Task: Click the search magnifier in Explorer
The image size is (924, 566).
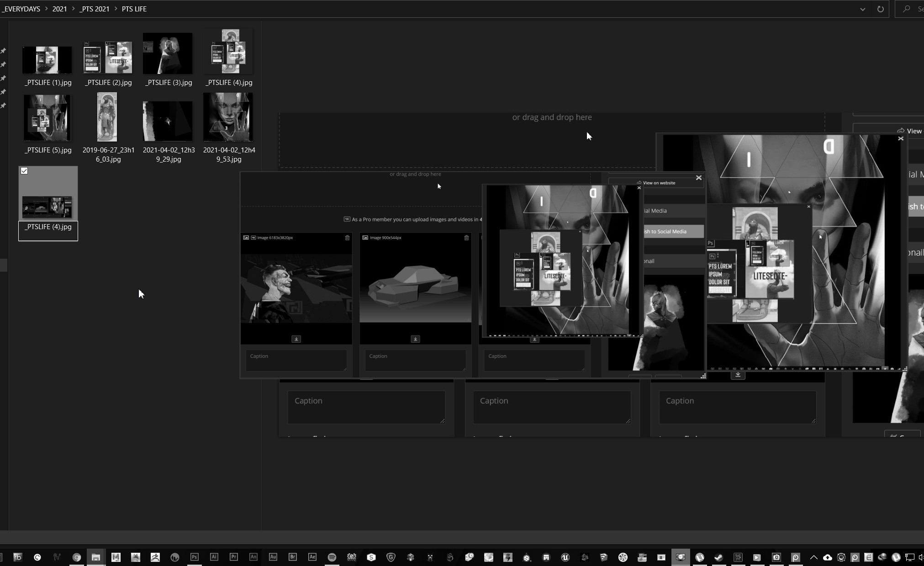Action: pos(907,9)
